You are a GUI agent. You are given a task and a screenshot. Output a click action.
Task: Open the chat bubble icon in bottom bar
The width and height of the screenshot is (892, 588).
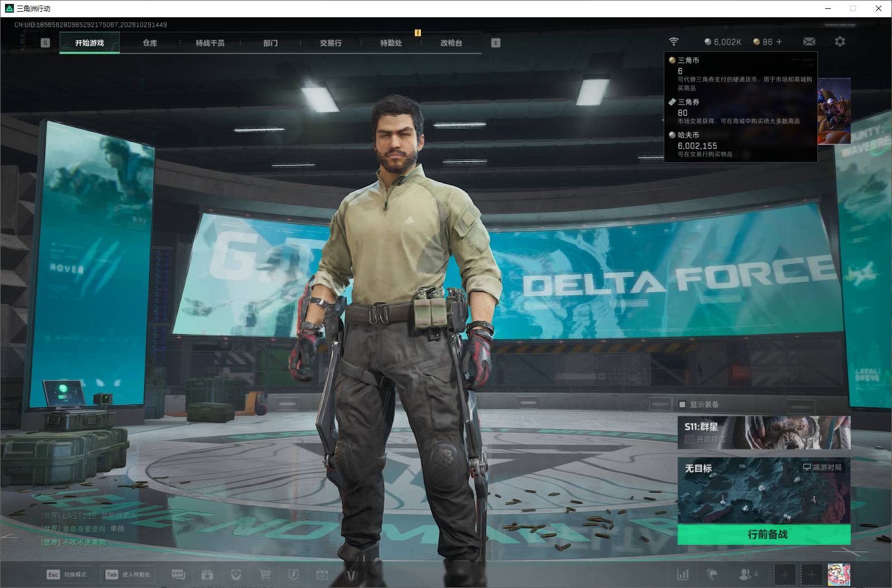pyautogui.click(x=178, y=574)
